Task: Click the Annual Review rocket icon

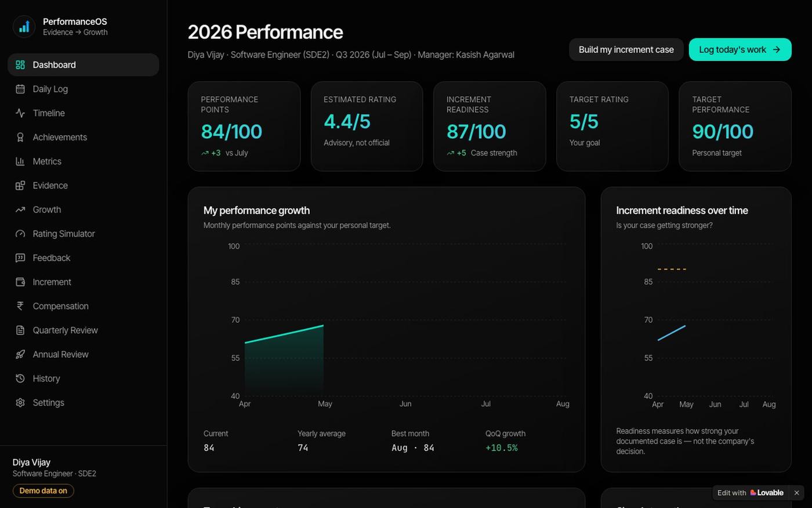Action: [20, 354]
